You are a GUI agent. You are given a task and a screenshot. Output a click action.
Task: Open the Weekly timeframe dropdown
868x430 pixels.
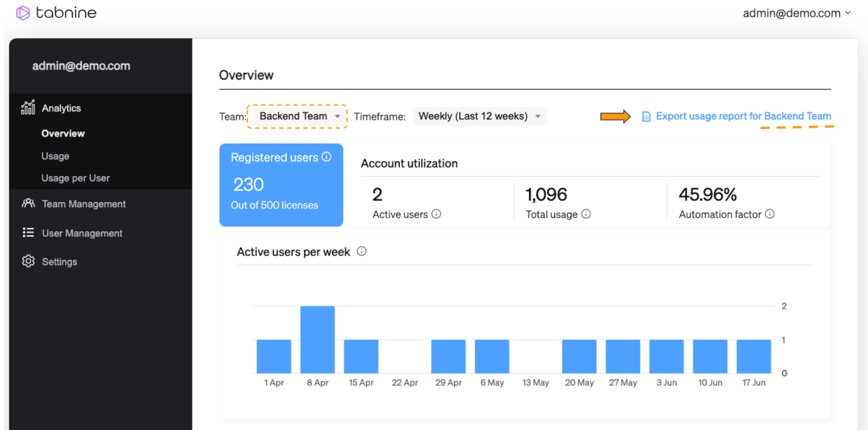[x=479, y=117]
